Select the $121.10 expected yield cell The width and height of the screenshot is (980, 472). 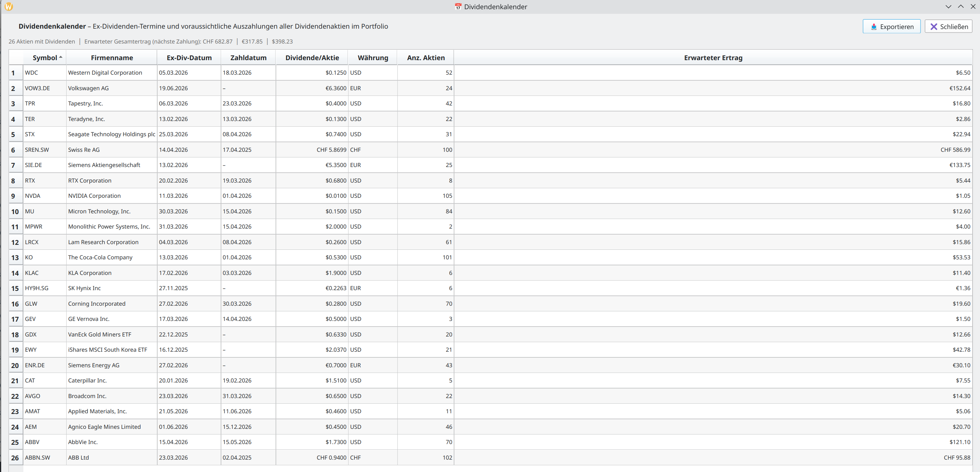pos(713,442)
